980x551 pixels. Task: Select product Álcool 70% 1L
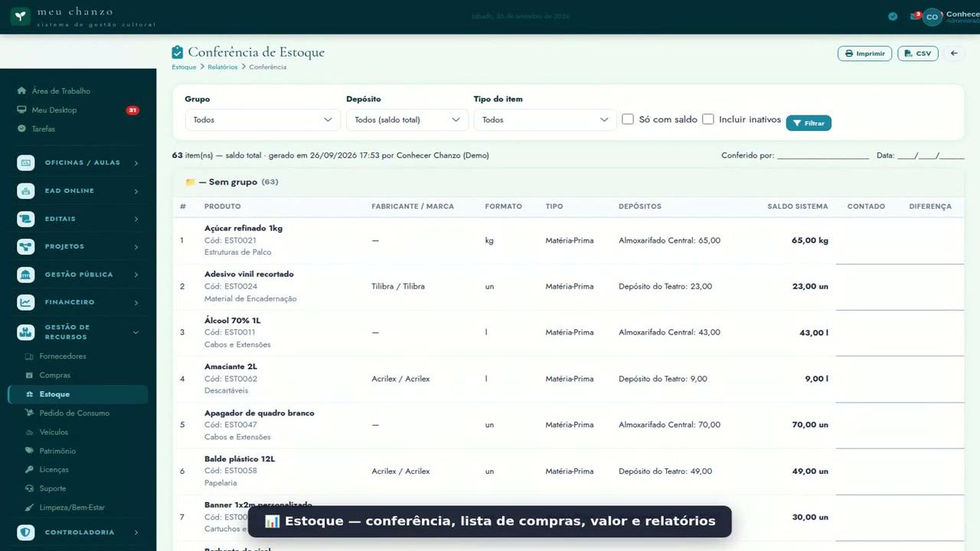232,321
